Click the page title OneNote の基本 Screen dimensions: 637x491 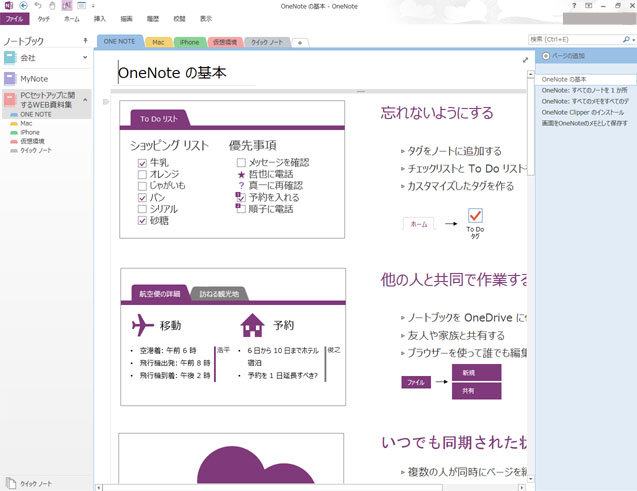pyautogui.click(x=172, y=73)
